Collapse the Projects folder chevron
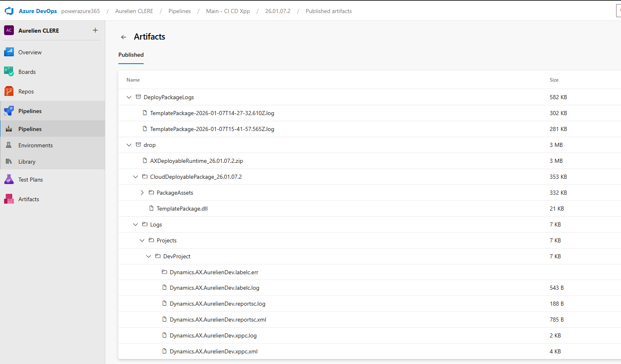This screenshot has height=364, width=621. (x=142, y=240)
